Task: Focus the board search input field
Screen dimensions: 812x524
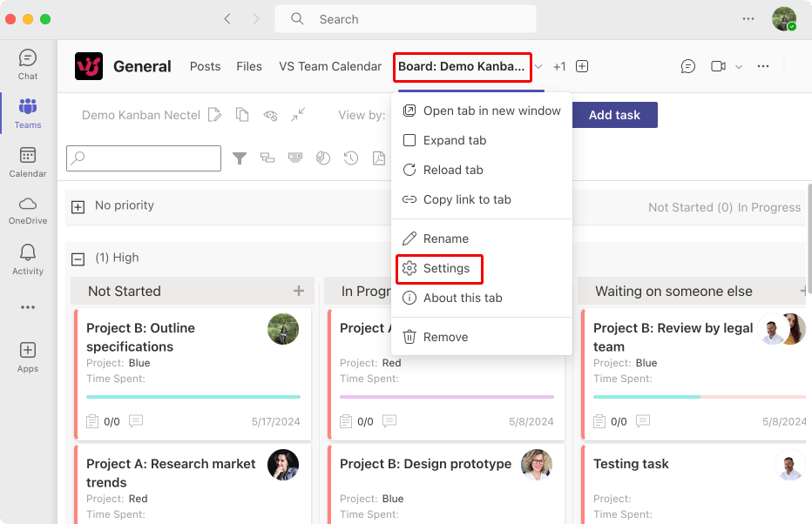Action: 144,158
